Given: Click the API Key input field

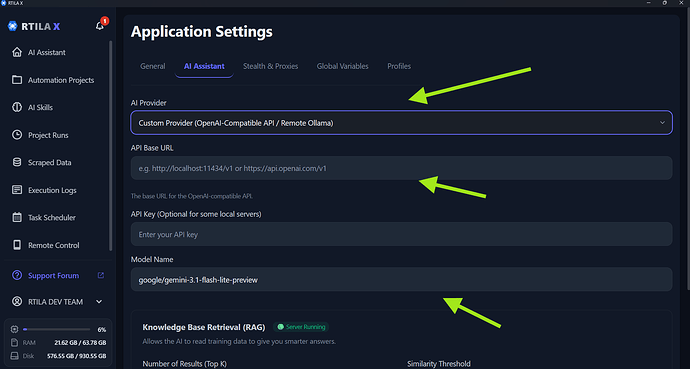Looking at the screenshot, I should click(401, 234).
